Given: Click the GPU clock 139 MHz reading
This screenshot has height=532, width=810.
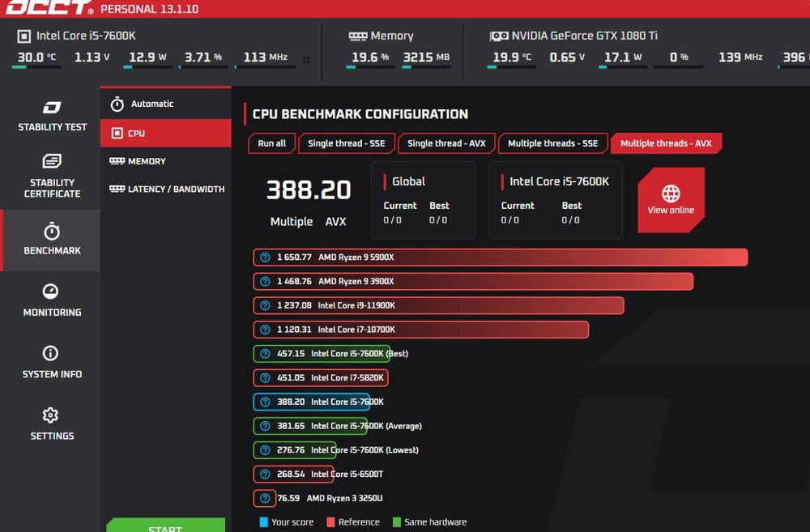Looking at the screenshot, I should 740,57.
